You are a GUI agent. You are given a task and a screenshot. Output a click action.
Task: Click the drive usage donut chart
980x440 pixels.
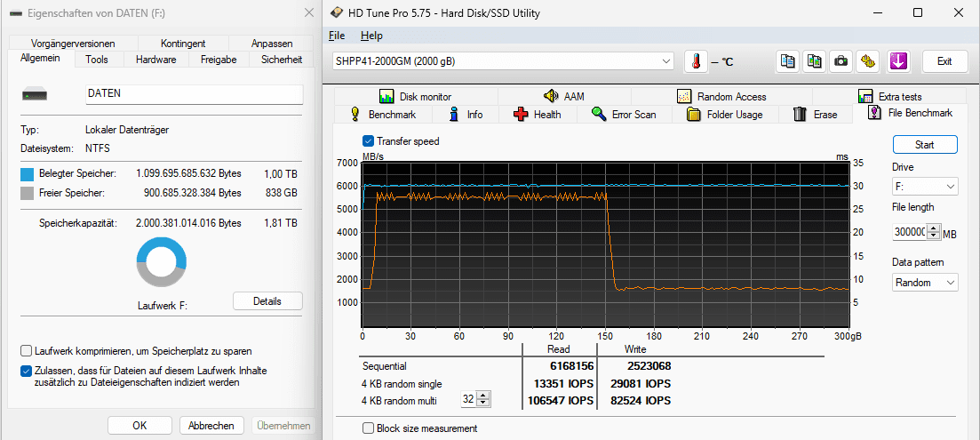(x=161, y=264)
